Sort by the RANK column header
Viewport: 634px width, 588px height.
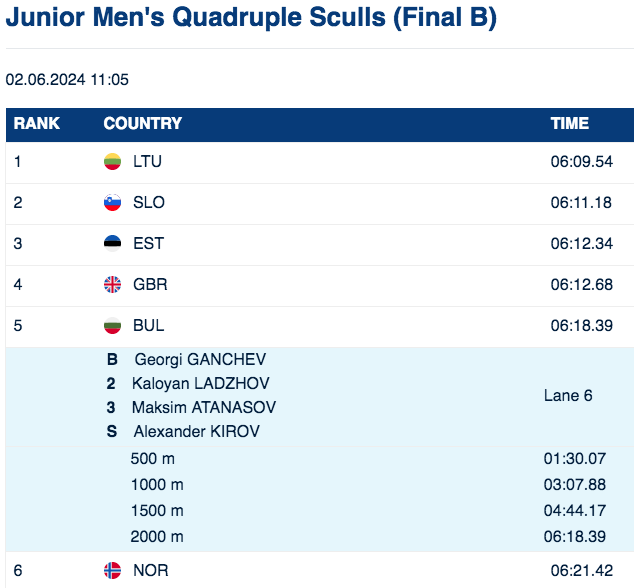(x=37, y=124)
